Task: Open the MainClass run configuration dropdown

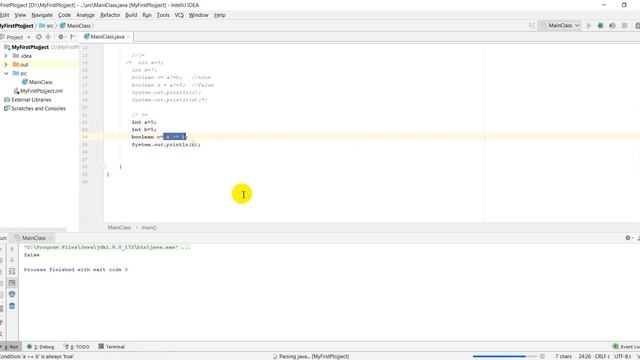Action: 560,26
